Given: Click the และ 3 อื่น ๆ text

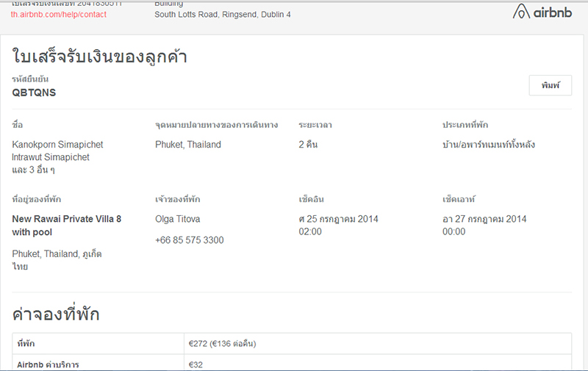Looking at the screenshot, I should (x=34, y=170).
